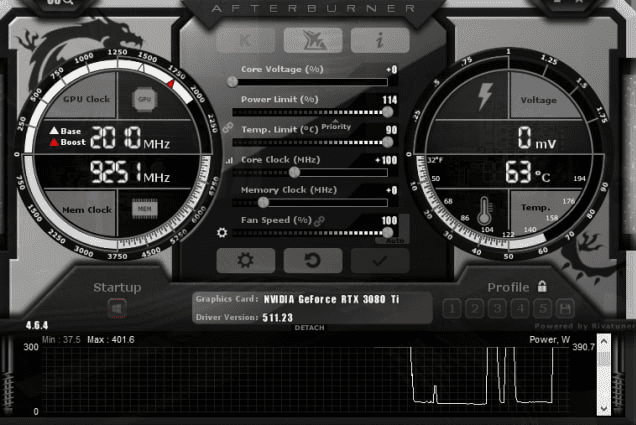
Task: Click the Min : 37.5 graph reading
Action: tap(61, 340)
